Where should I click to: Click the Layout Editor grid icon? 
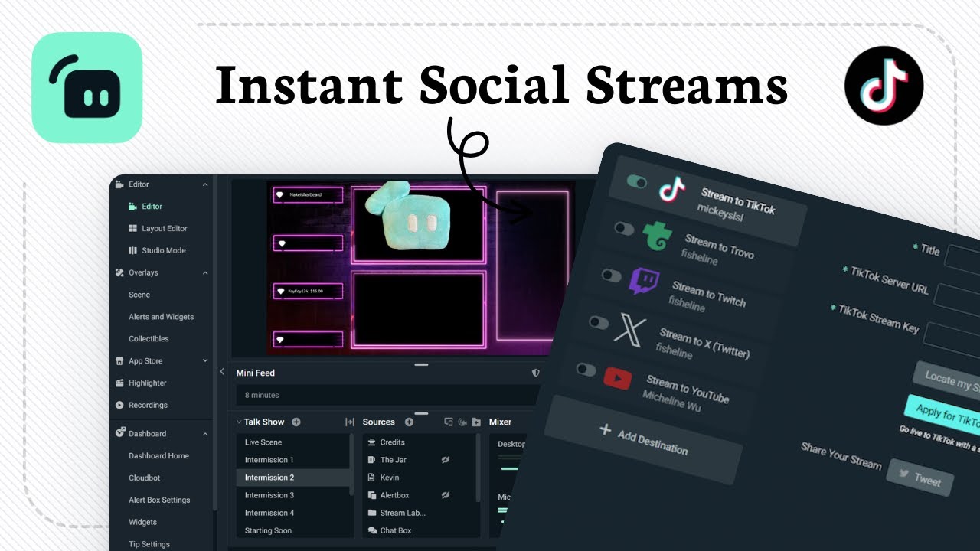(132, 228)
